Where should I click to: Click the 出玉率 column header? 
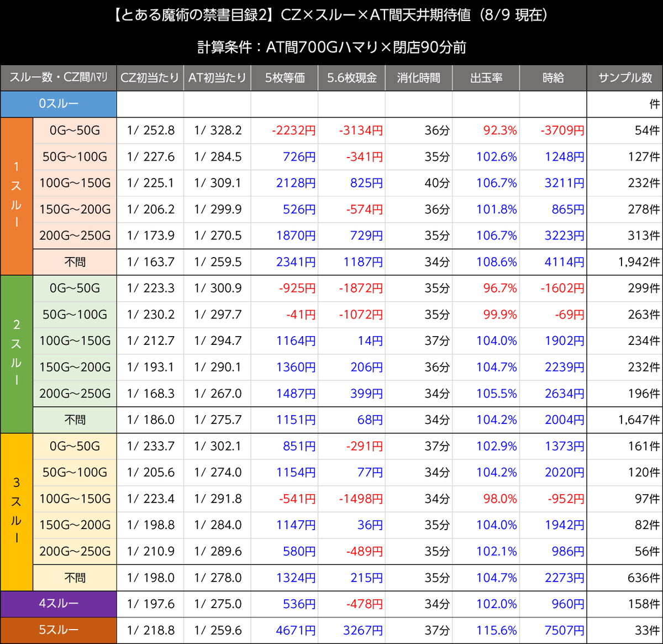coord(486,77)
